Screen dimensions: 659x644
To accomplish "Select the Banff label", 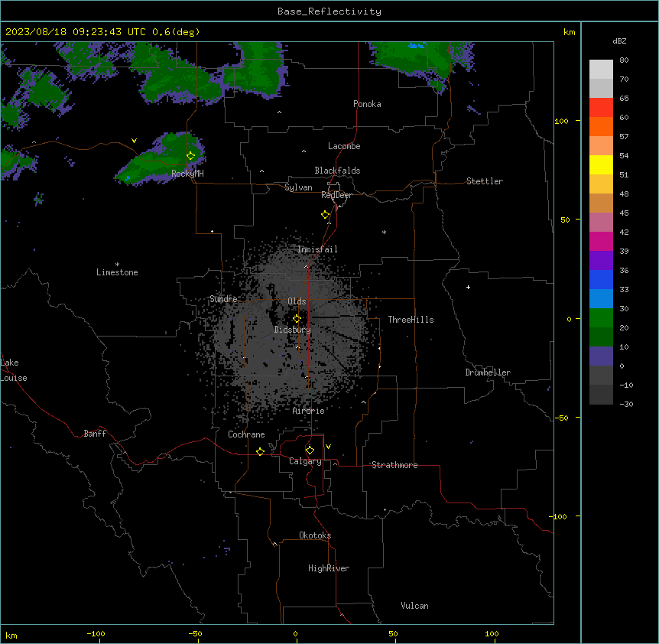I will 95,434.
